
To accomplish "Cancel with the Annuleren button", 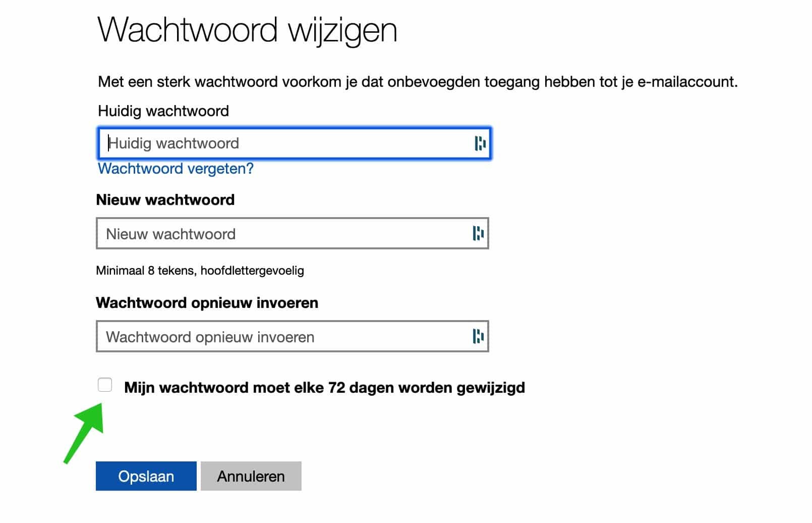I will pyautogui.click(x=251, y=476).
